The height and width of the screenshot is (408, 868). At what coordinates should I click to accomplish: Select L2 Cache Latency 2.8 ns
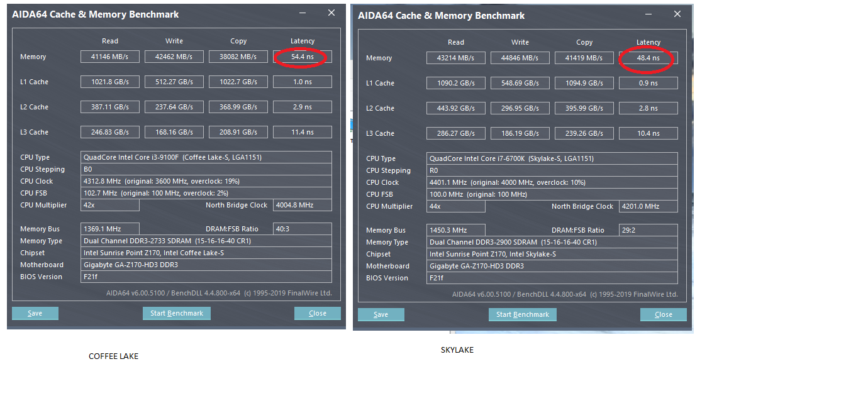pyautogui.click(x=648, y=108)
